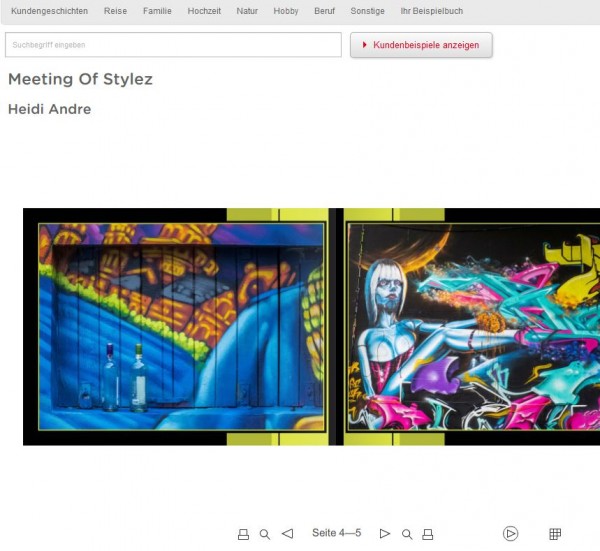Click the blue bottles graffiti page image
600x551 pixels.
point(181,327)
